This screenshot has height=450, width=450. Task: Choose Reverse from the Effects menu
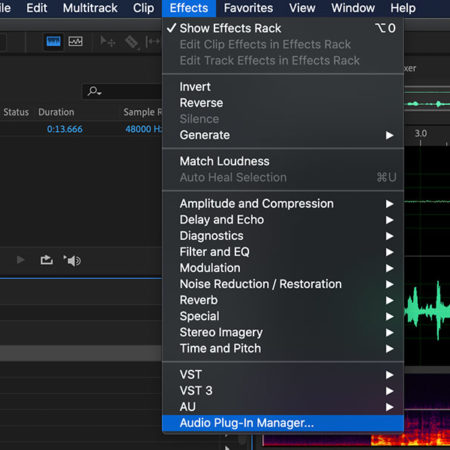pos(283,103)
